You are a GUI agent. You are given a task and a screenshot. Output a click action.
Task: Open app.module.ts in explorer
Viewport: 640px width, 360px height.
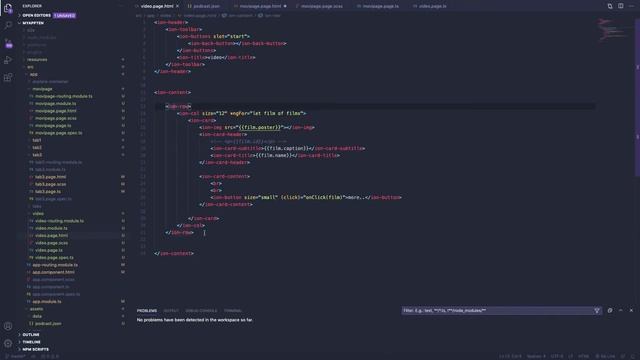[47, 302]
